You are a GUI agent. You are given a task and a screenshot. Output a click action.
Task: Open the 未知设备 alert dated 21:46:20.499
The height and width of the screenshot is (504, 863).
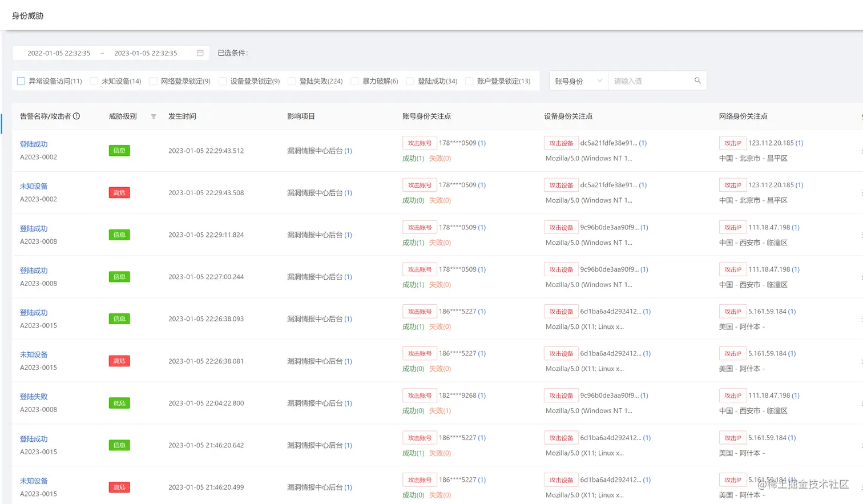34,481
